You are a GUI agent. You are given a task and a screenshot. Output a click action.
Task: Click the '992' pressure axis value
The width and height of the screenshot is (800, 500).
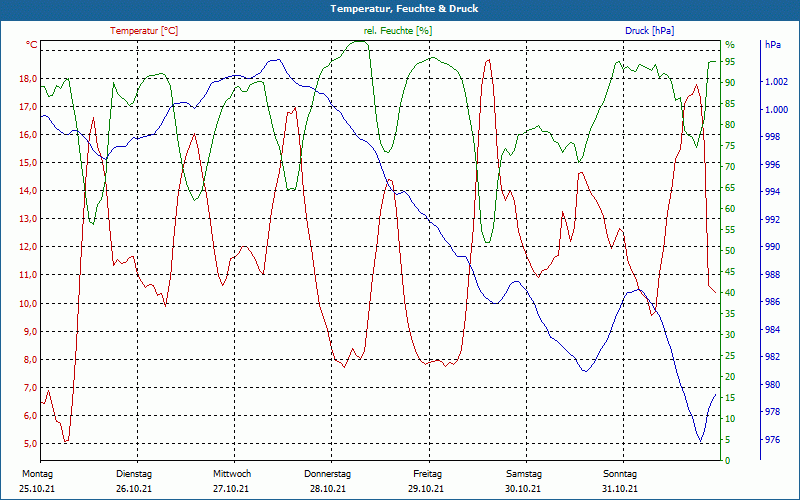[x=772, y=220]
